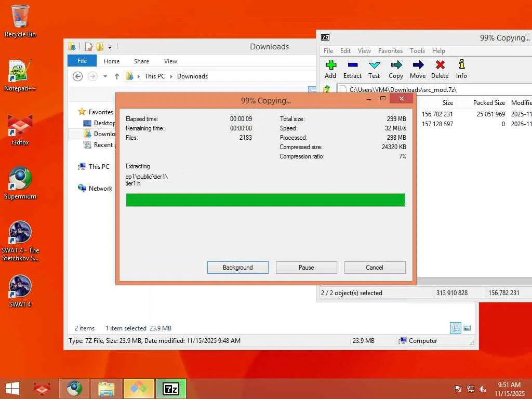Viewport: 532px width, 399px height.
Task: Select SWAT 4 - The Stetchkov S... shortcut
Action: pyautogui.click(x=20, y=241)
